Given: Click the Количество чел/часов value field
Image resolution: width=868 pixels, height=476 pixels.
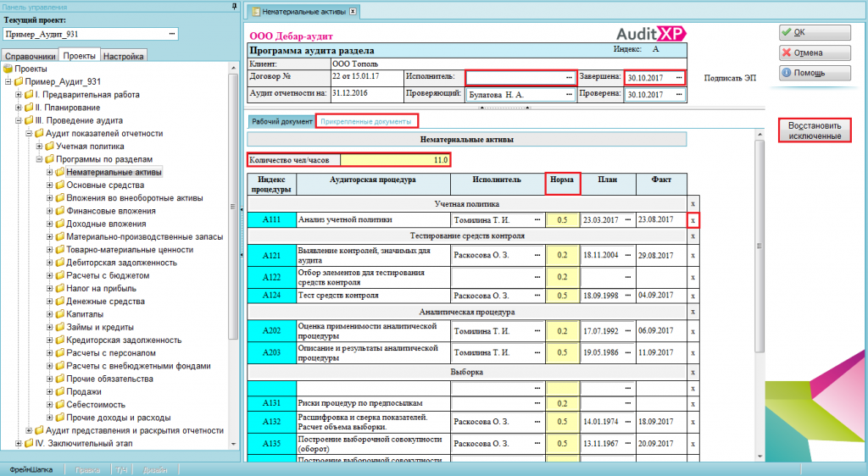Looking at the screenshot, I should click(395, 160).
